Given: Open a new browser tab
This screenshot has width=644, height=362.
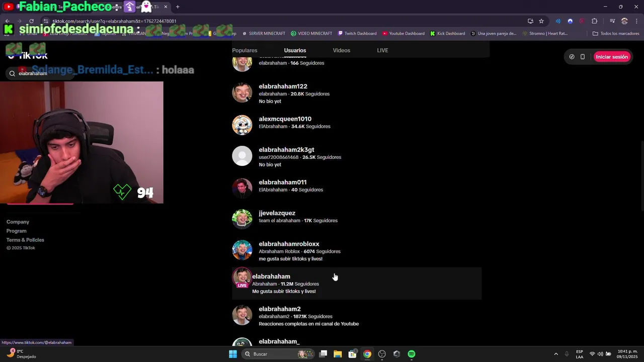Looking at the screenshot, I should coord(178,7).
